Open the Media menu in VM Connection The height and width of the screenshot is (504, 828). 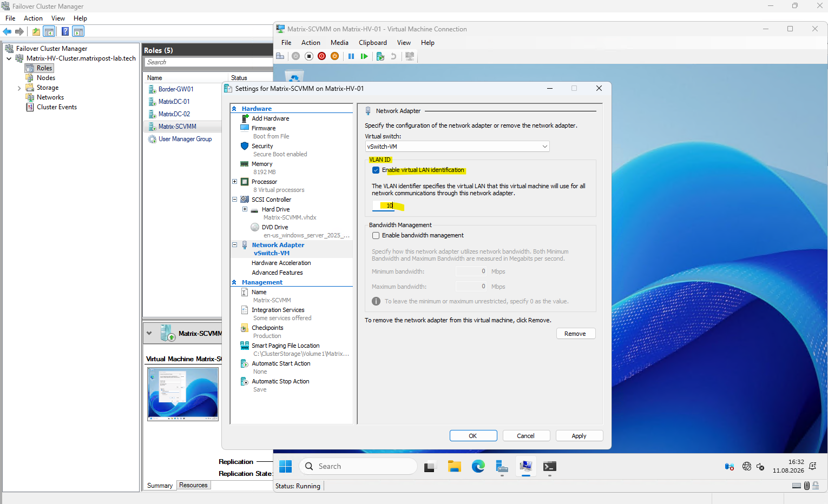click(339, 43)
